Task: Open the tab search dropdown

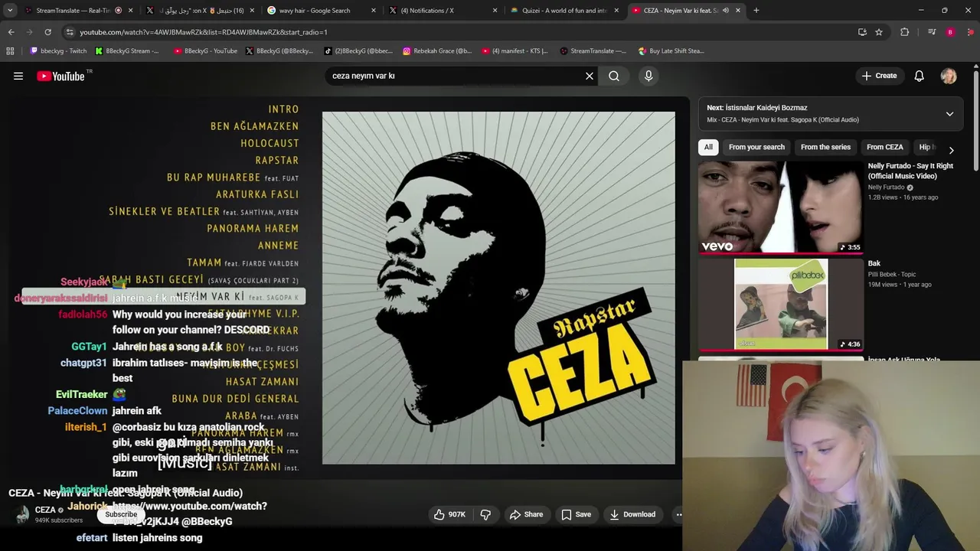Action: pyautogui.click(x=10, y=11)
